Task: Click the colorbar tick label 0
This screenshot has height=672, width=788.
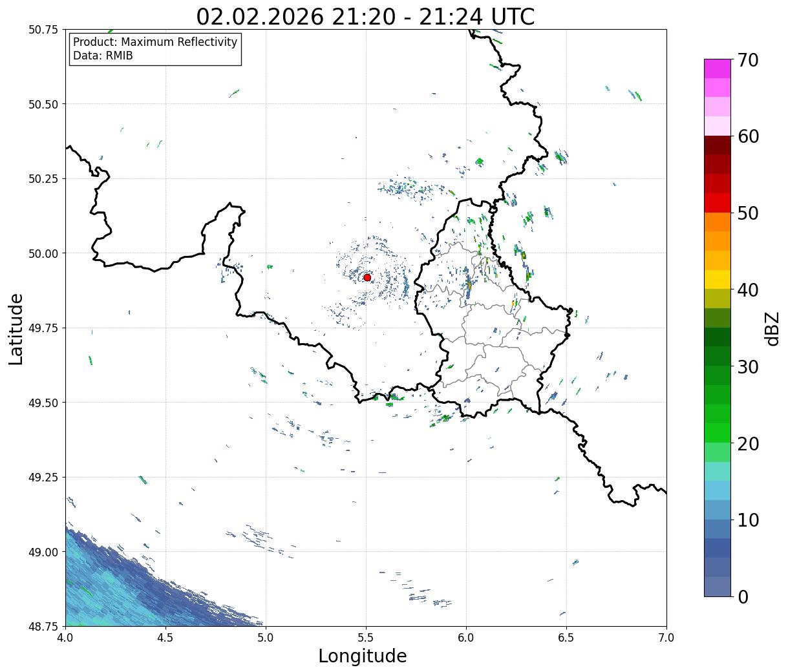Action: coord(743,597)
